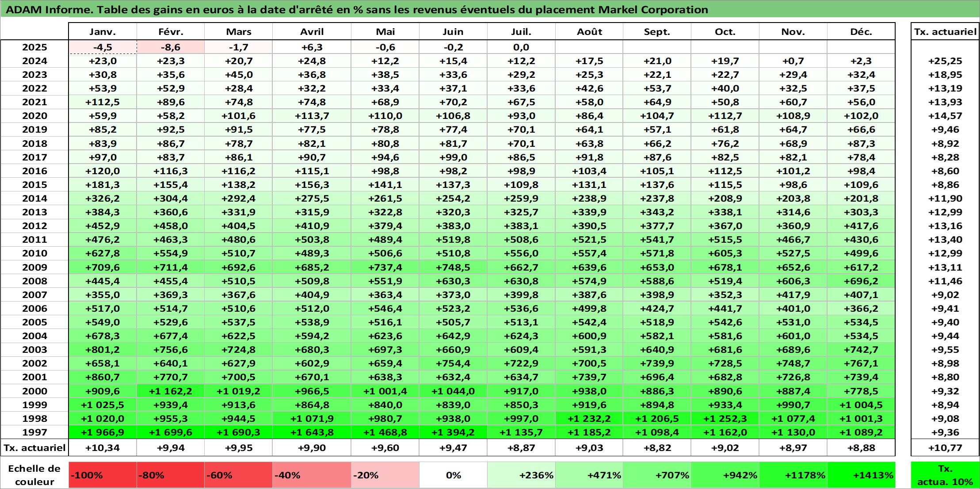
Task: Click the '+112,5' cell for January 2021
Action: pos(103,102)
